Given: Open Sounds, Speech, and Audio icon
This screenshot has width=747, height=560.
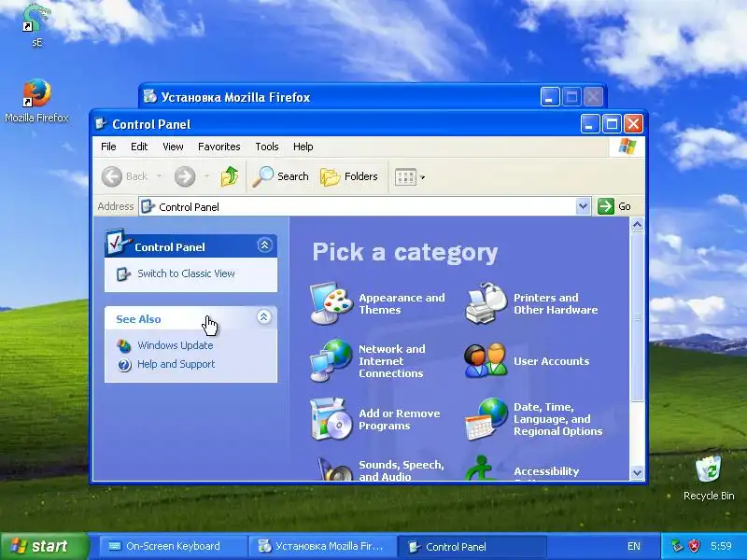Looking at the screenshot, I should pos(335,469).
